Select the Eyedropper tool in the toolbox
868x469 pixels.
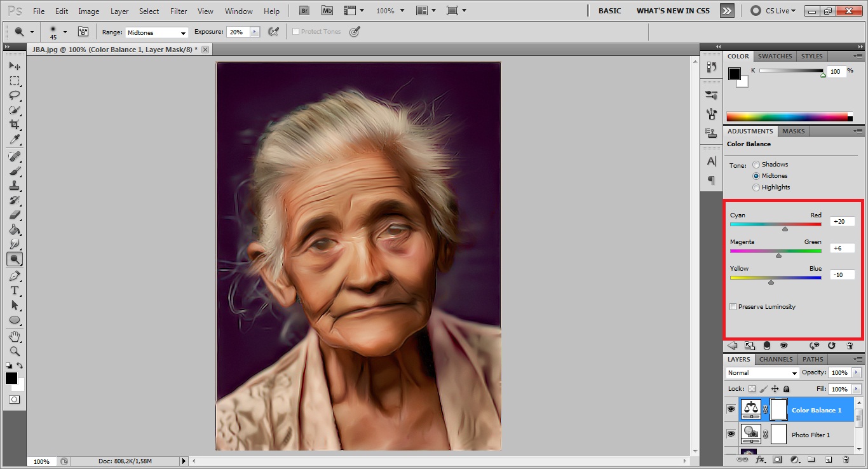pos(14,140)
